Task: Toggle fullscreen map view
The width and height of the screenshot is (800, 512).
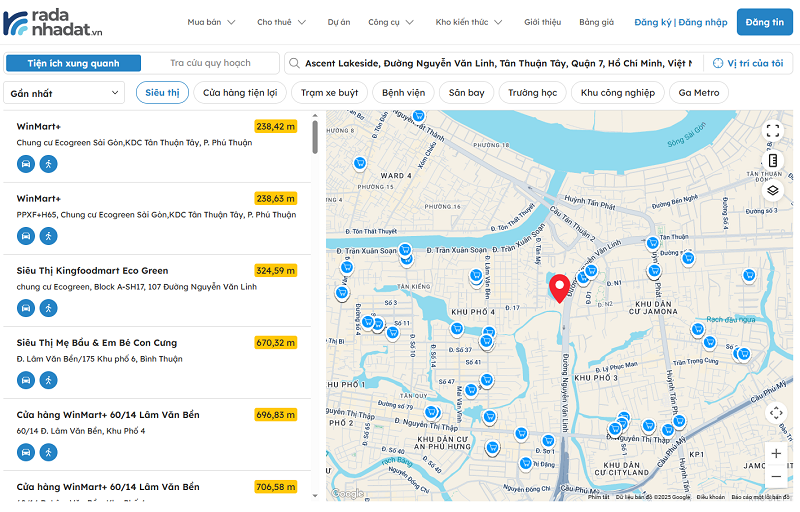Action: tap(773, 131)
